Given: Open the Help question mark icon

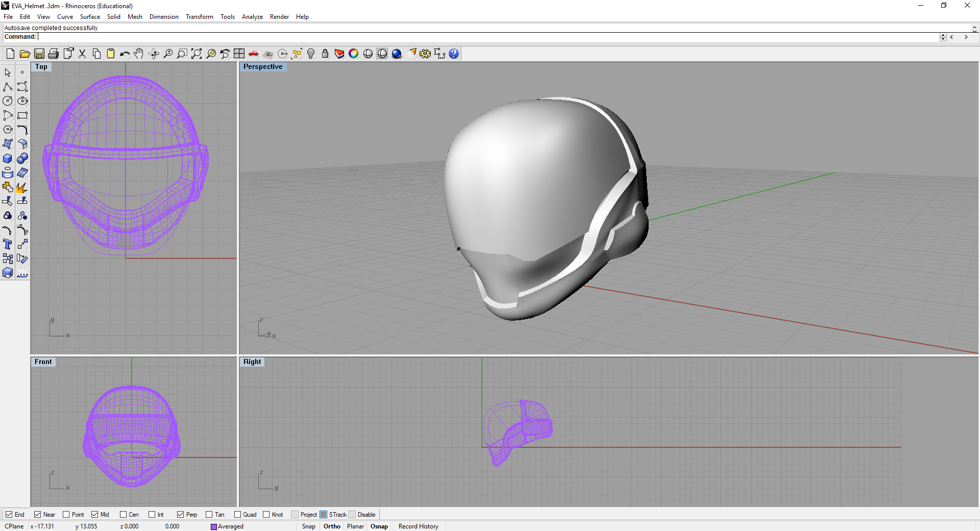Looking at the screenshot, I should point(454,54).
